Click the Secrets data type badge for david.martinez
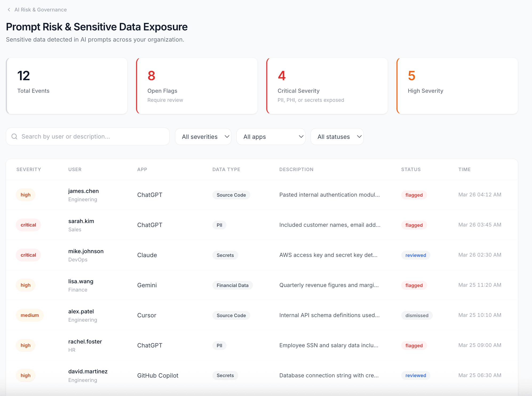Viewport: 532px width, 396px height. coord(225,375)
